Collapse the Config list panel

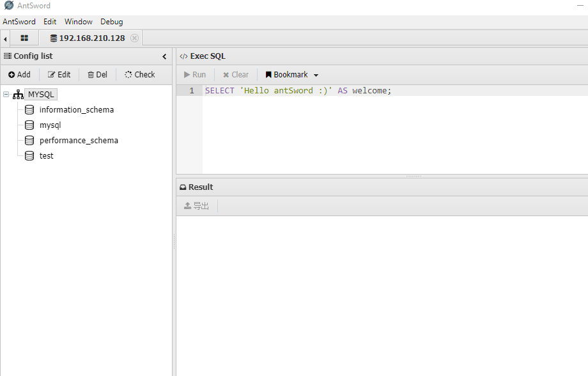164,56
